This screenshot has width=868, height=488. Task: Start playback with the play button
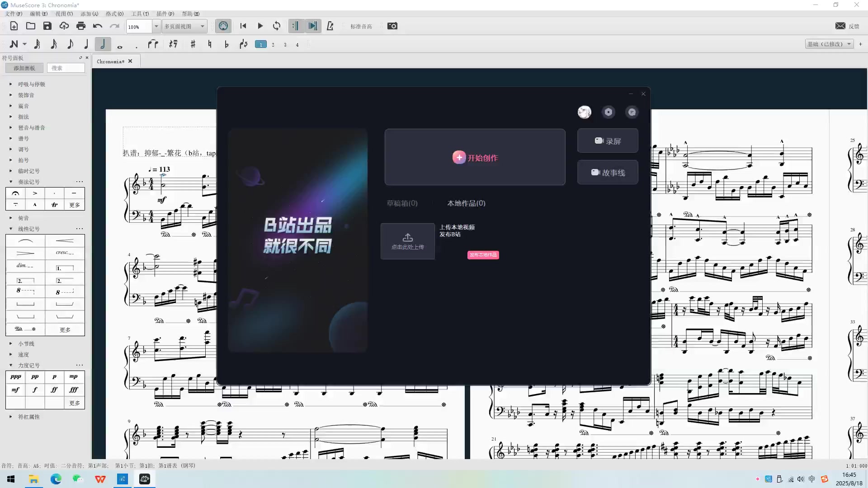point(260,26)
